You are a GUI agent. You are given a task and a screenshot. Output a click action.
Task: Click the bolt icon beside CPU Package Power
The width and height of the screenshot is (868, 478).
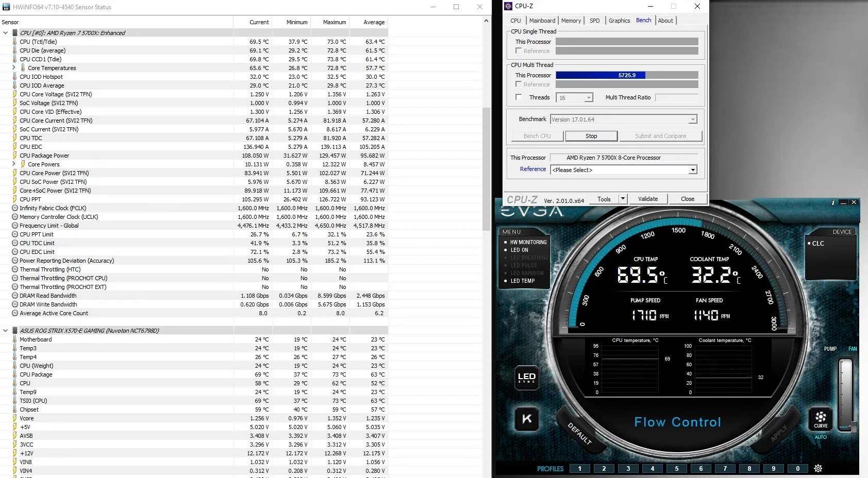coord(14,156)
